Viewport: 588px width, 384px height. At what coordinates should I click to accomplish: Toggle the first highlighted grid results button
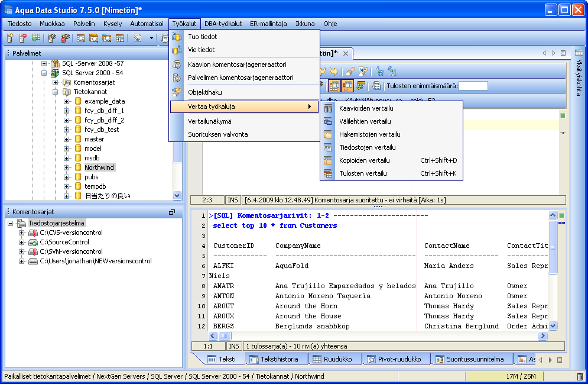click(334, 86)
